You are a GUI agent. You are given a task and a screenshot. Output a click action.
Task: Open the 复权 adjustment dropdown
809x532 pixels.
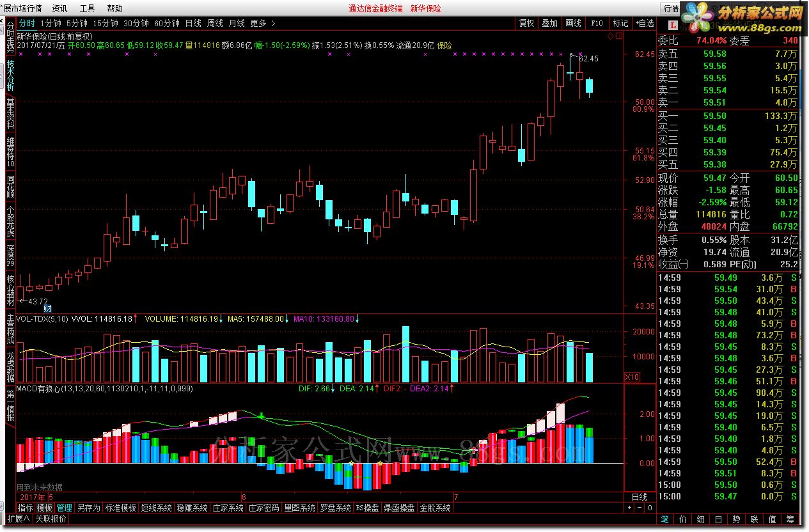click(526, 23)
